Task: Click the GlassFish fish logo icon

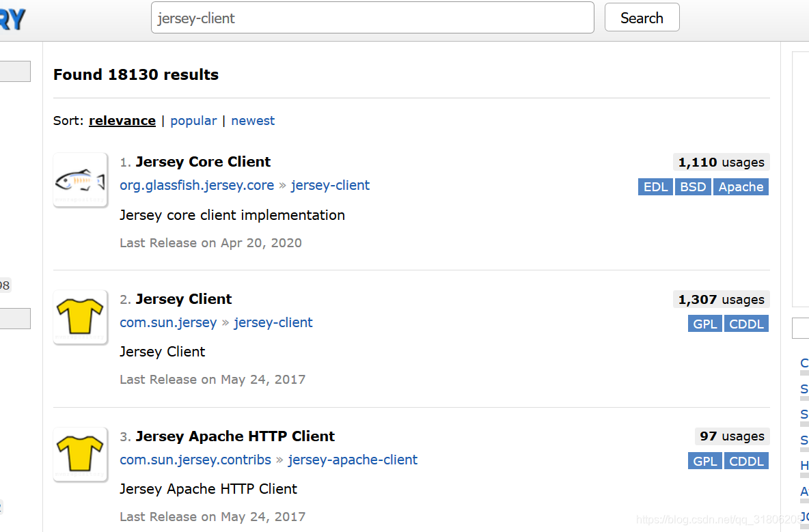Action: click(80, 180)
